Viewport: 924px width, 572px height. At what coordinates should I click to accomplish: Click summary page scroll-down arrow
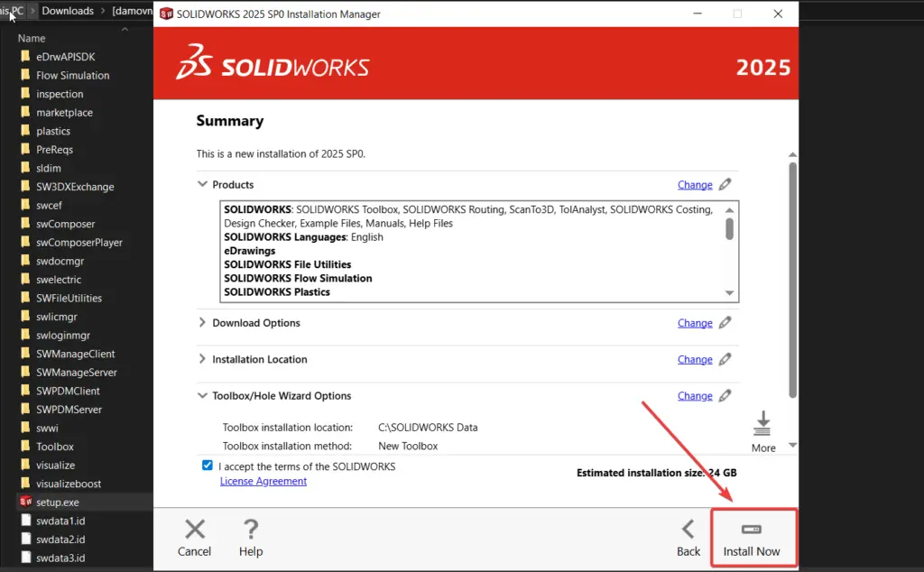click(x=792, y=446)
